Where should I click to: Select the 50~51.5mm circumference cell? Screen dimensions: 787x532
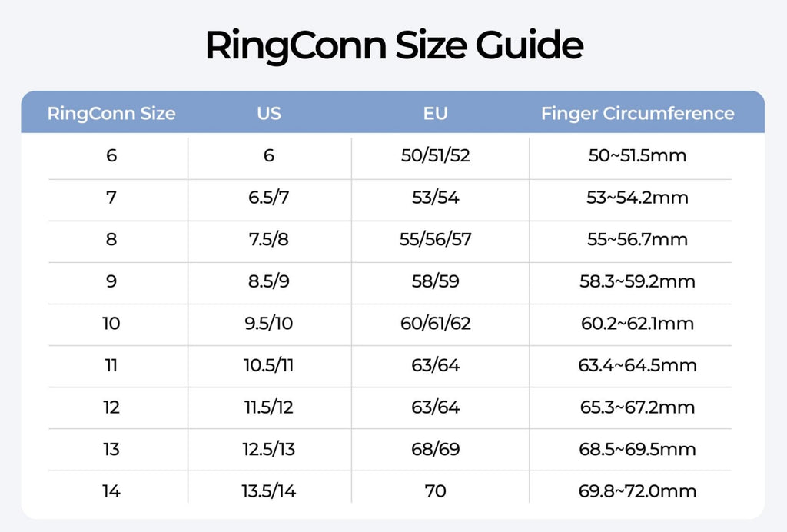(636, 156)
